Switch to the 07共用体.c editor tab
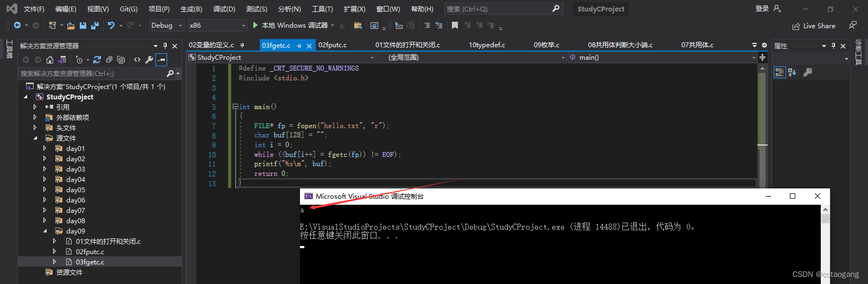Viewport: 868px width, 284px height. (x=697, y=45)
